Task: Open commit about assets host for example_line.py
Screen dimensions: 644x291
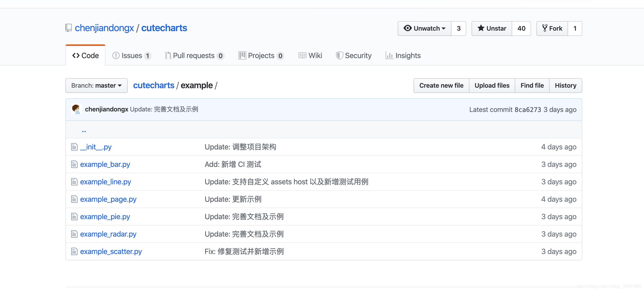Action: [x=286, y=182]
